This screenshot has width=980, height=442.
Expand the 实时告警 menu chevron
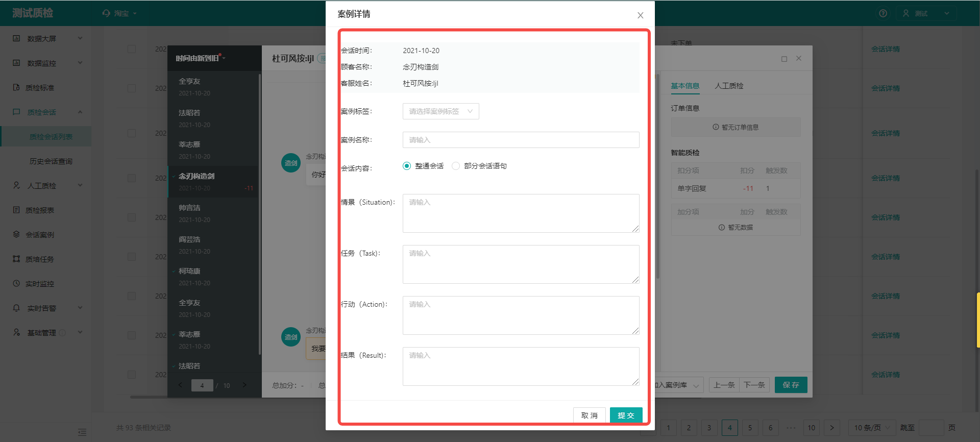(x=80, y=308)
